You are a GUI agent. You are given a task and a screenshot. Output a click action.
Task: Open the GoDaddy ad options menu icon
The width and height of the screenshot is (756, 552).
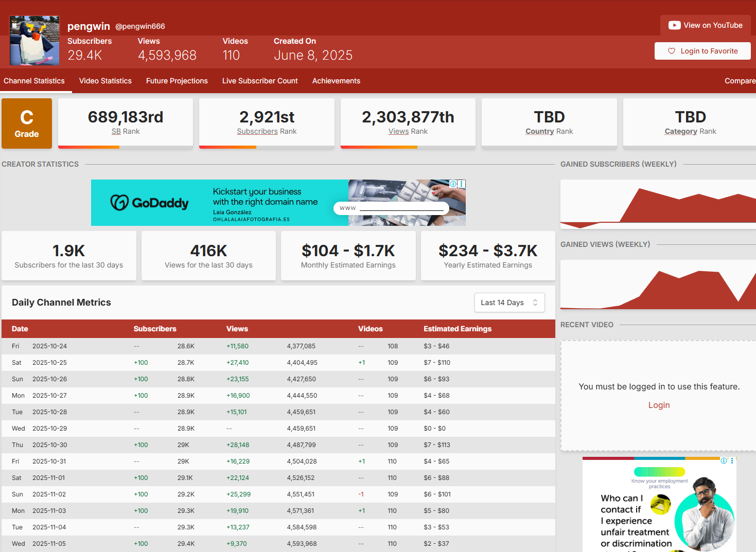(462, 184)
